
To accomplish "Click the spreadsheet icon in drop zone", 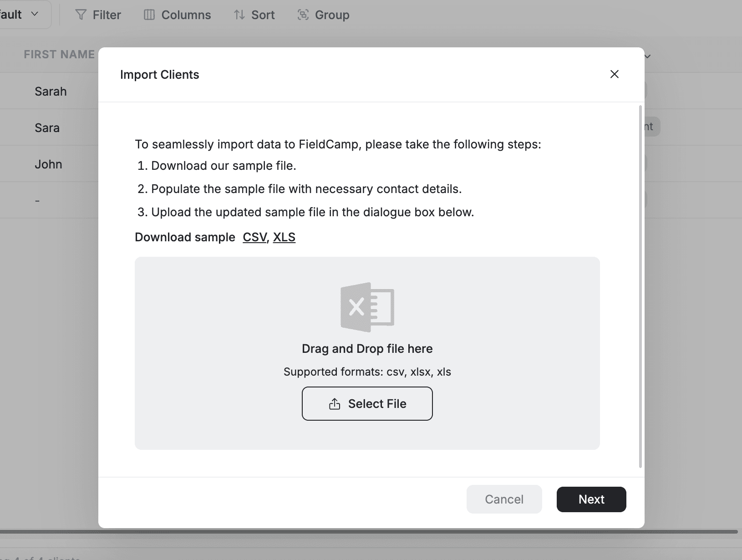I will [367, 307].
